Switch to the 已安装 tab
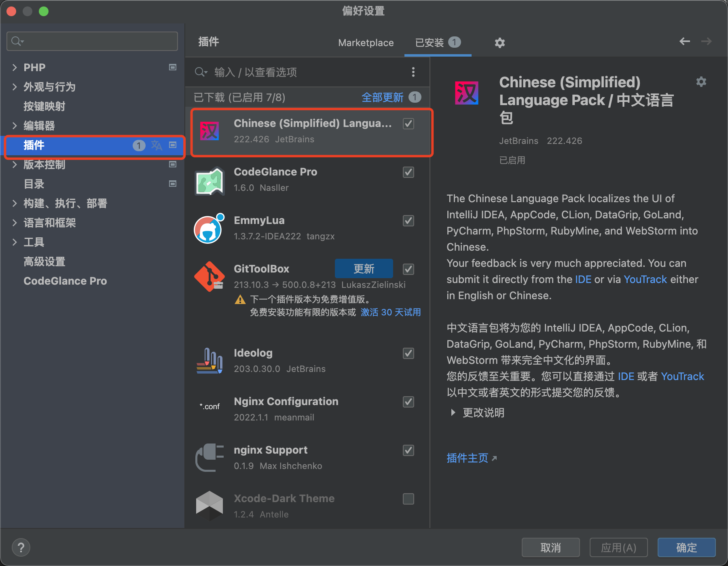 coord(438,42)
